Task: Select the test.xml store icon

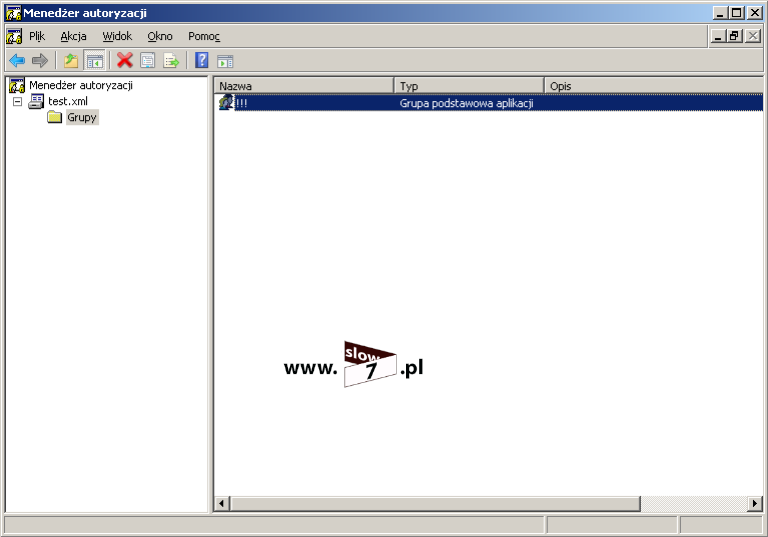Action: click(x=36, y=101)
